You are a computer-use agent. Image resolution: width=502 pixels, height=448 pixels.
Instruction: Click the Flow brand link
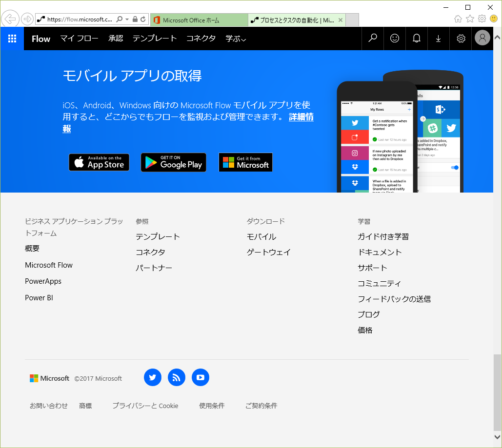click(41, 39)
